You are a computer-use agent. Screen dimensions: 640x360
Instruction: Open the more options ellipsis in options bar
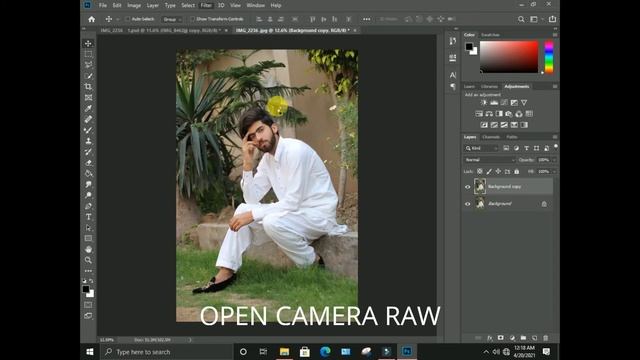click(367, 19)
